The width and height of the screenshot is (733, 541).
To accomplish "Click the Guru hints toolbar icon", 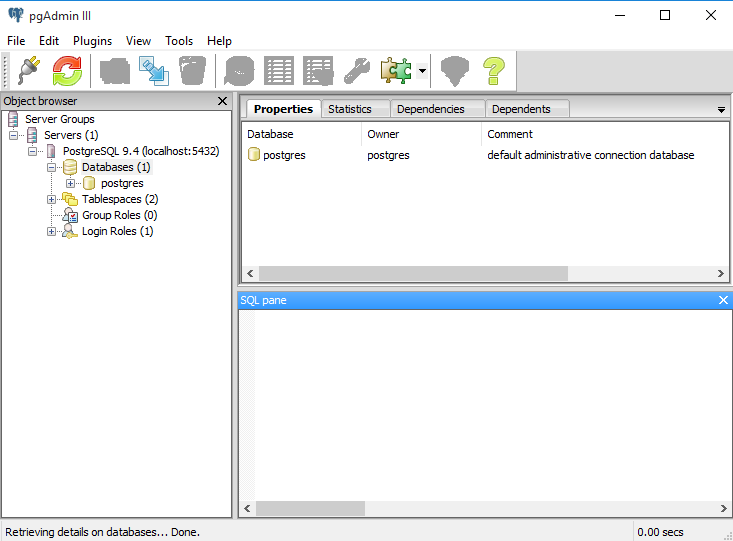I will pyautogui.click(x=455, y=71).
